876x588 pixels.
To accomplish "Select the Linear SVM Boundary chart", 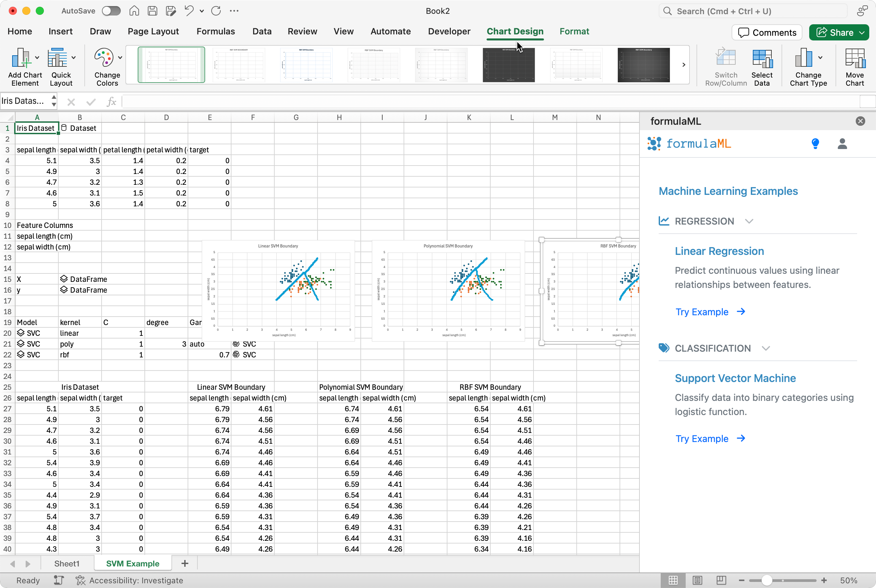I will 278,291.
